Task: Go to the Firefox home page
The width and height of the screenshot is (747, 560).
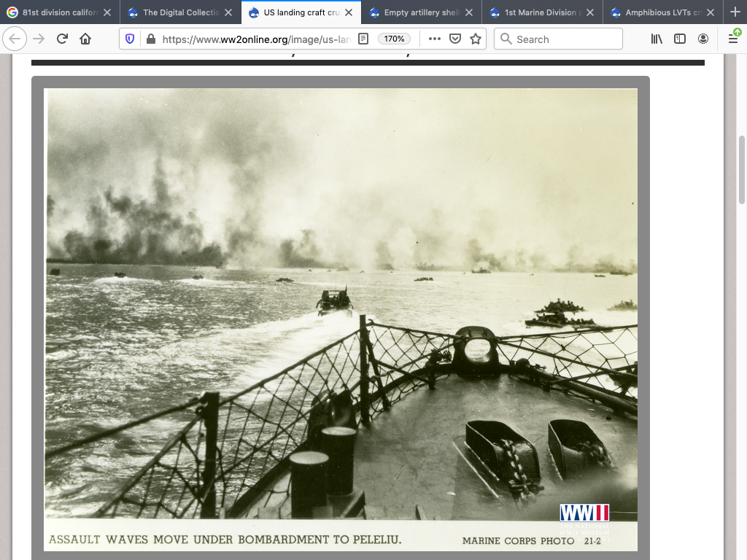Action: (85, 39)
